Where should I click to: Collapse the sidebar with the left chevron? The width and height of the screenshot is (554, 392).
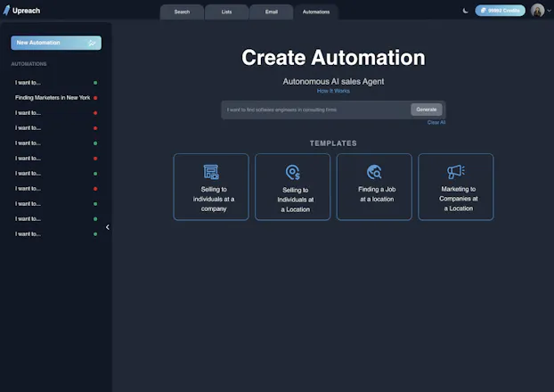(x=108, y=227)
